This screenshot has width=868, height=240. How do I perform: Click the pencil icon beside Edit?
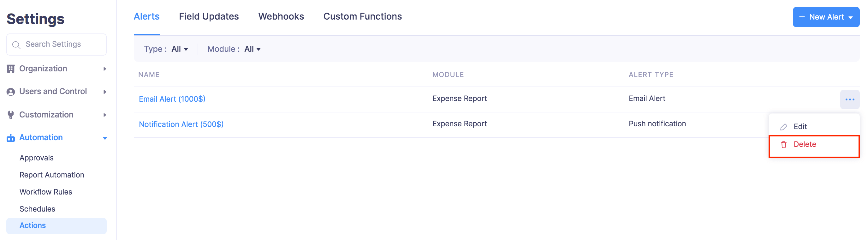[783, 127]
